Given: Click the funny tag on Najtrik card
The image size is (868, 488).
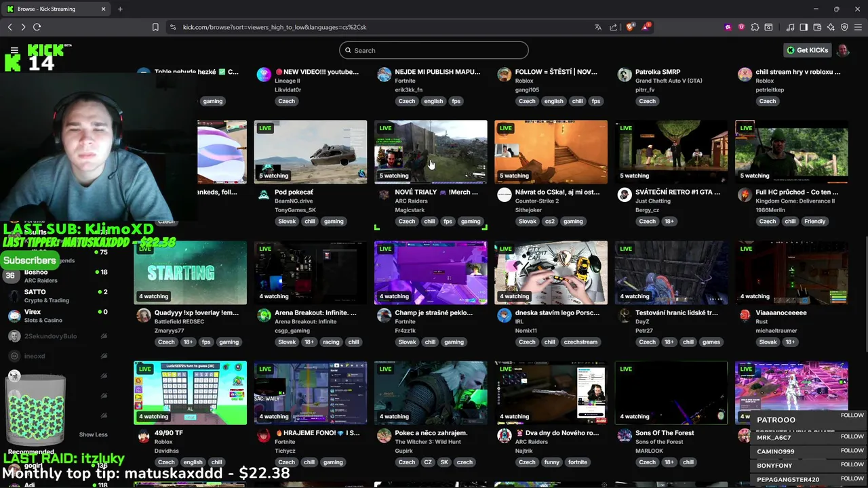Looking at the screenshot, I should [552, 462].
